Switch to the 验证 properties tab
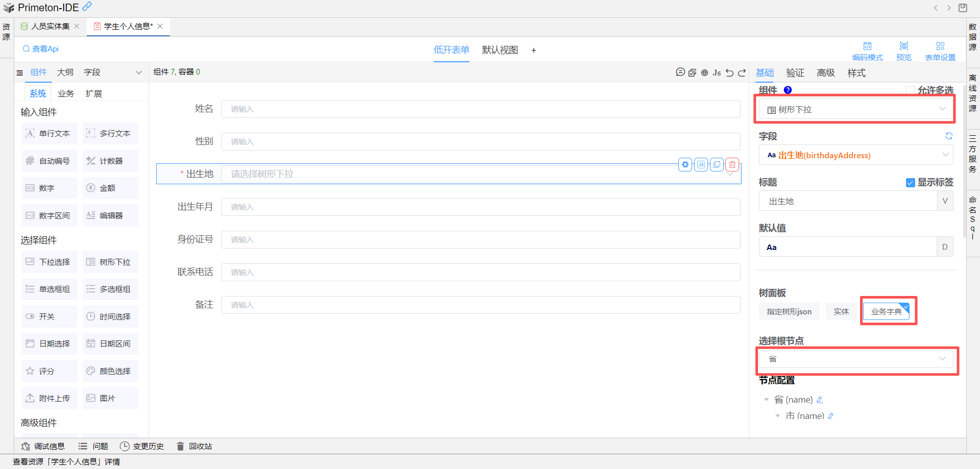980x469 pixels. click(x=795, y=73)
